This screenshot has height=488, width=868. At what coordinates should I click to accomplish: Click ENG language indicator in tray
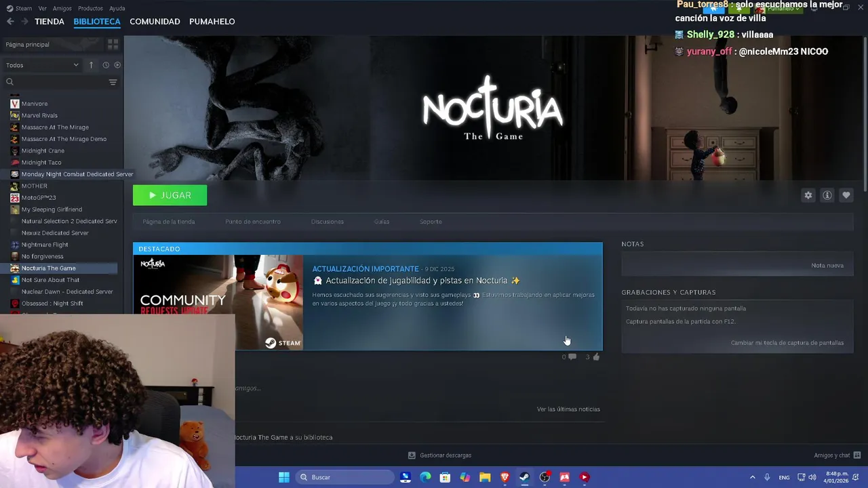(784, 478)
